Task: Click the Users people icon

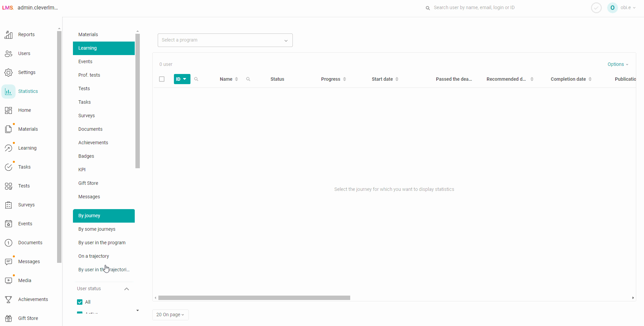Action: pos(9,53)
